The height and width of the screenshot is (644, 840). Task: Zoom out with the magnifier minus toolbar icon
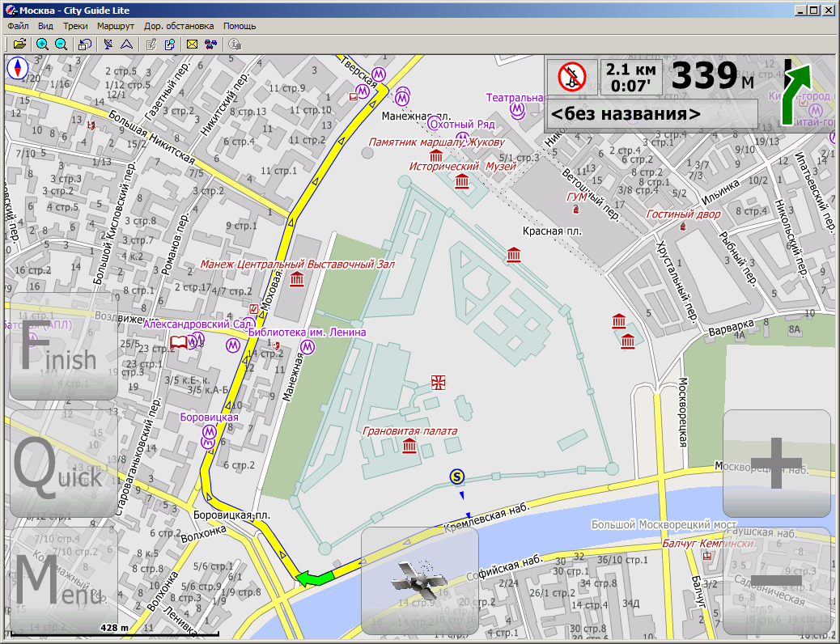click(x=61, y=44)
